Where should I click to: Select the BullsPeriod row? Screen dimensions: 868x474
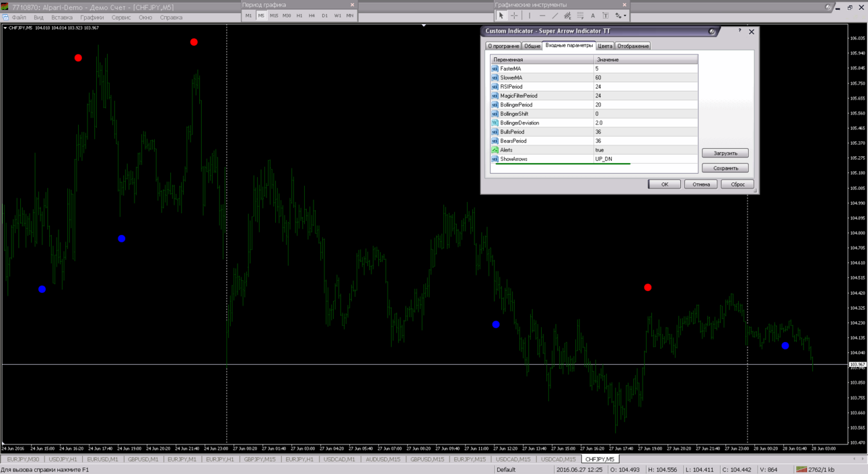594,132
